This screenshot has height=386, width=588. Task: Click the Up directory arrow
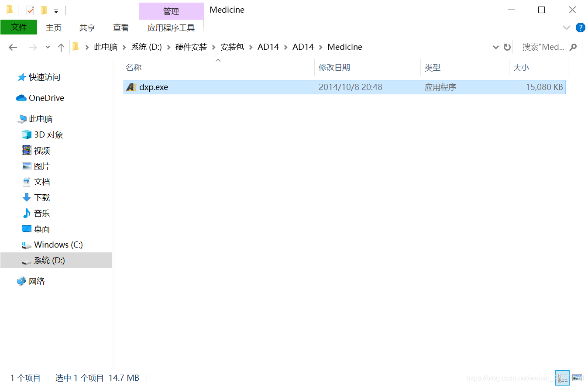coord(61,47)
